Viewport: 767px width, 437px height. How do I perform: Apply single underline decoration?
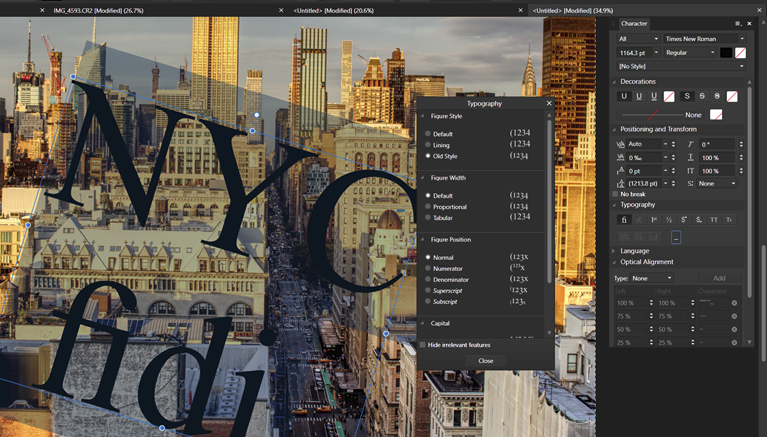point(624,96)
